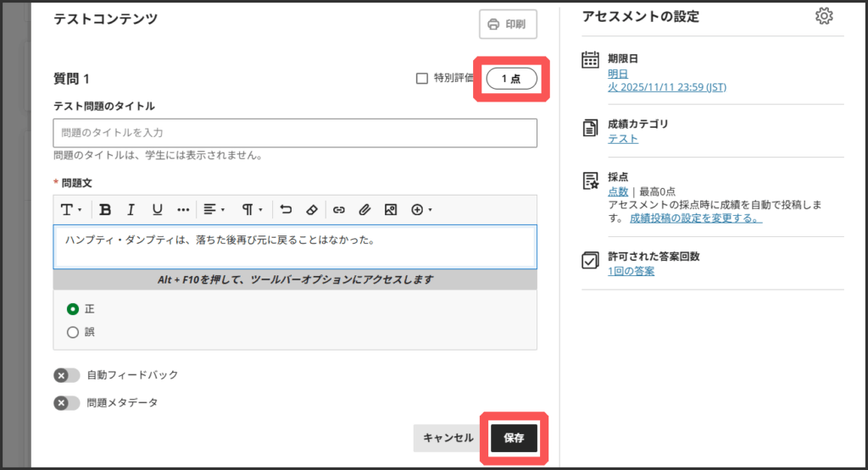Open the text style T dropdown

tap(70, 209)
